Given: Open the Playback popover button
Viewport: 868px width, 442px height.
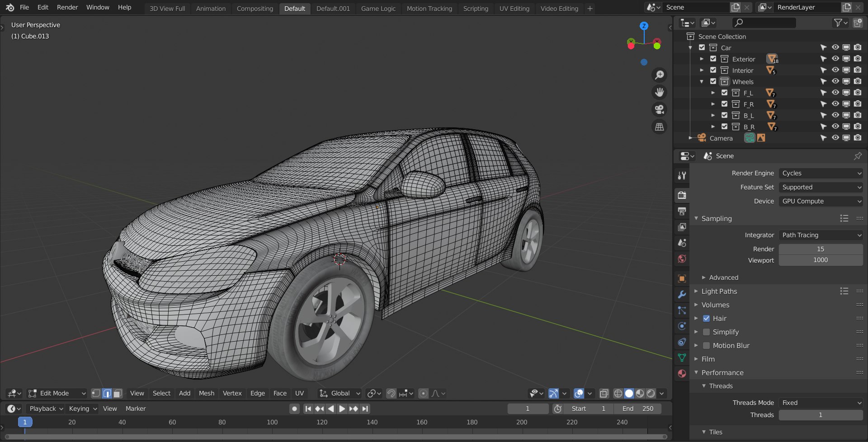Looking at the screenshot, I should [46, 409].
